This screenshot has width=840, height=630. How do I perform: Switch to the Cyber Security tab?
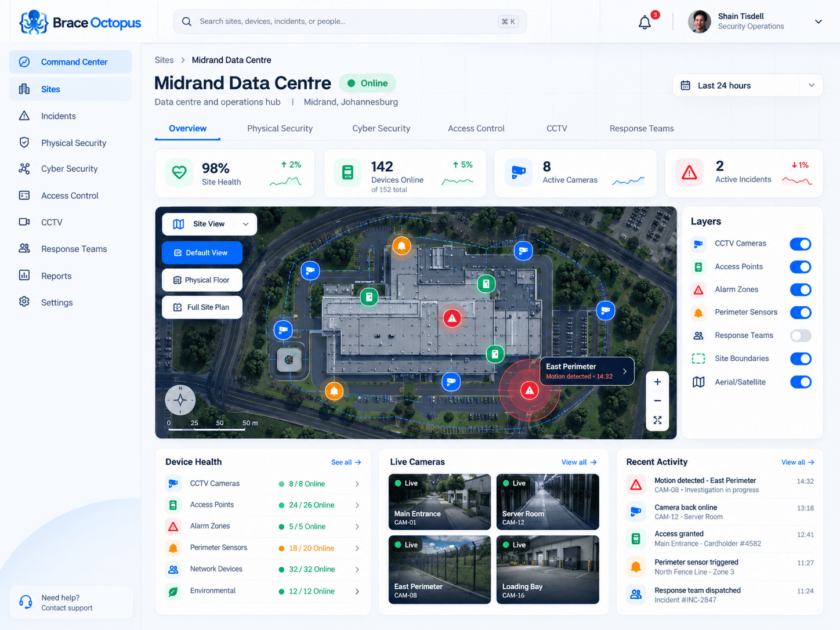pyautogui.click(x=381, y=128)
